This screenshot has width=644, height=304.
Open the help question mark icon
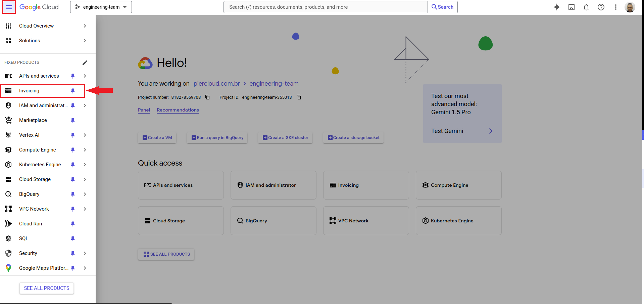pos(601,7)
